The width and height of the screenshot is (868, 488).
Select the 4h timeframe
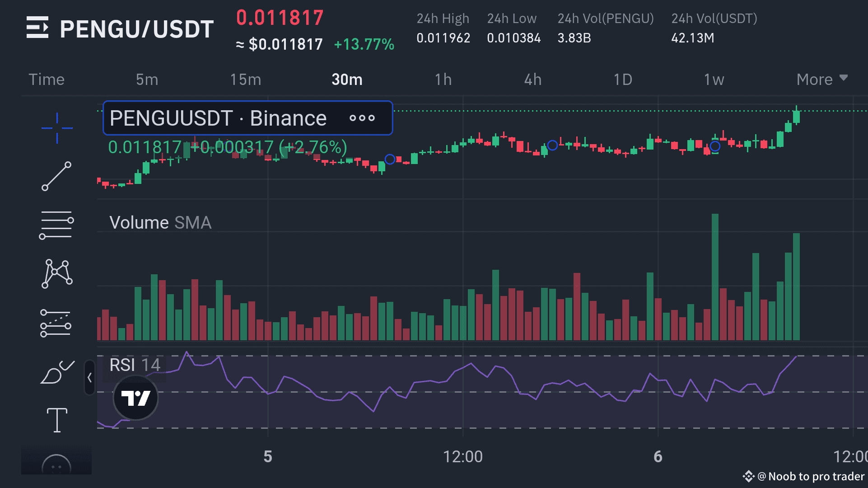pyautogui.click(x=532, y=80)
